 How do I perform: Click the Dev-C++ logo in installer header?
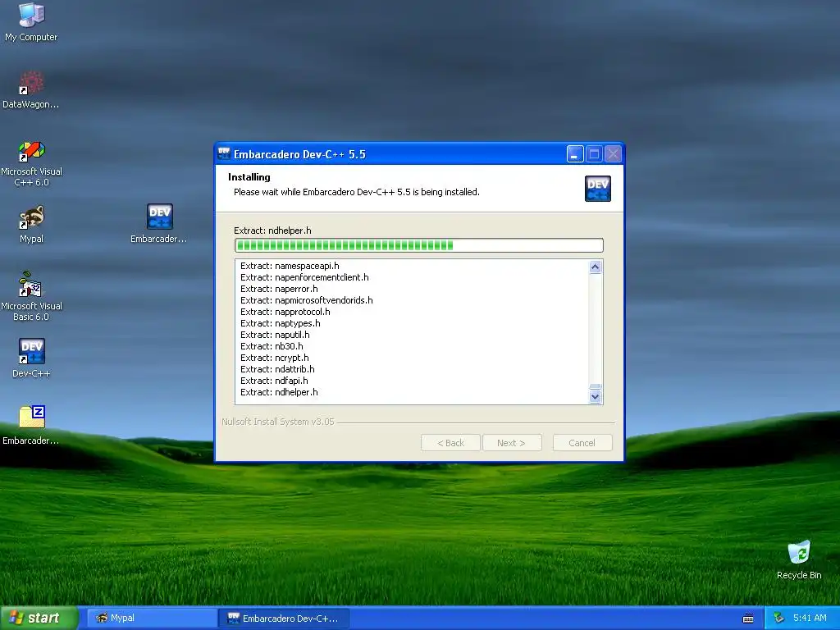(x=597, y=189)
